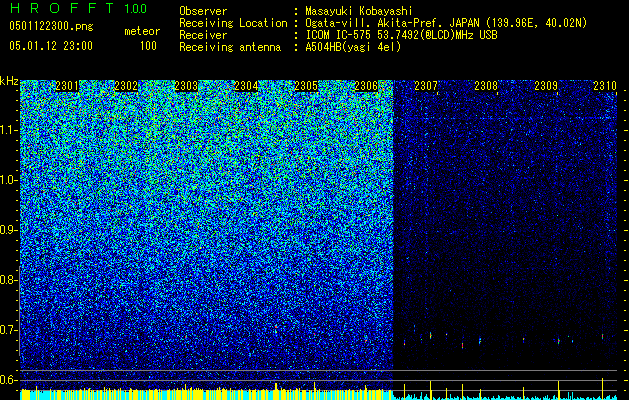Click the date stamp 05.01.12 23:00

pos(51,46)
